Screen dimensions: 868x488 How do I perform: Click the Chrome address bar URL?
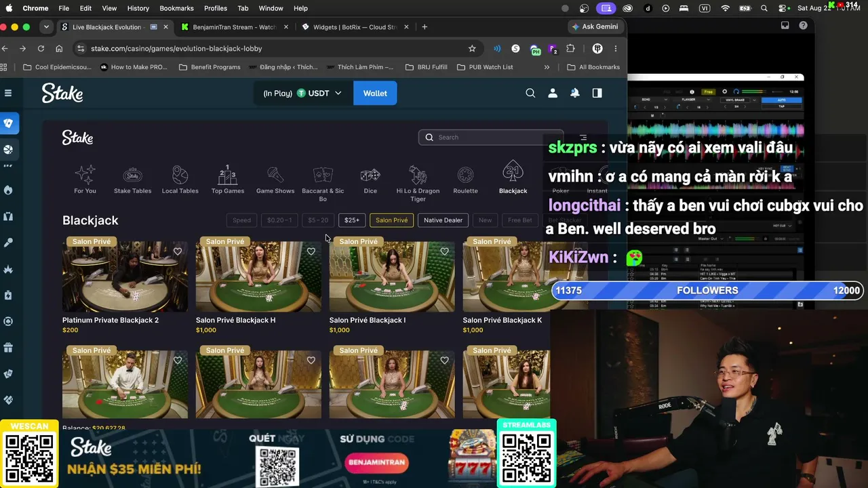(176, 49)
